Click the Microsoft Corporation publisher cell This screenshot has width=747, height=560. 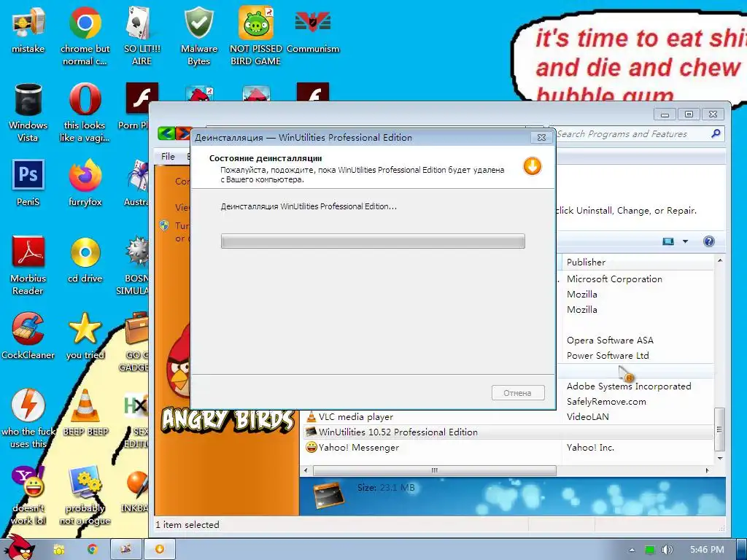click(614, 279)
